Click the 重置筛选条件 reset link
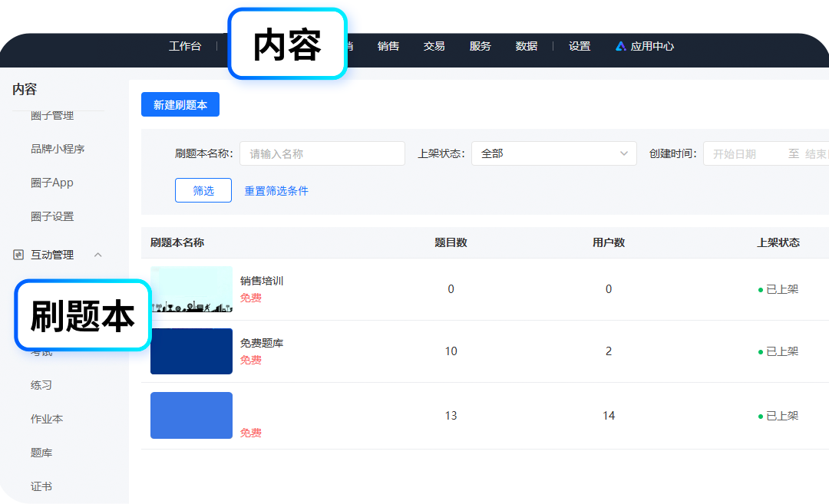This screenshot has width=829, height=504. point(276,190)
